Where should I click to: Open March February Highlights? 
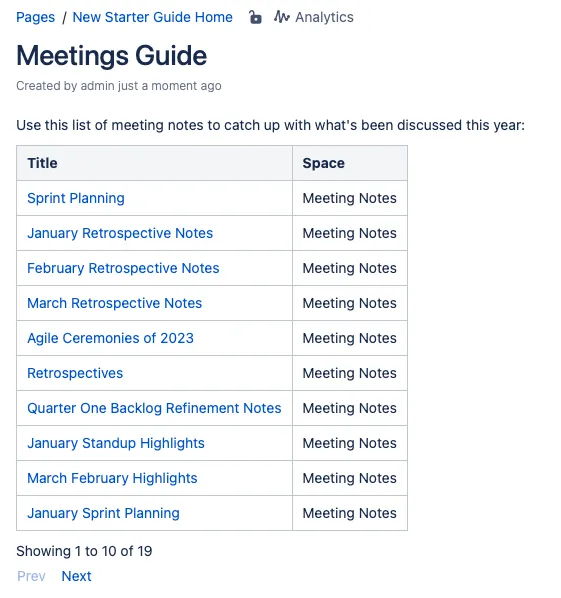(x=112, y=478)
